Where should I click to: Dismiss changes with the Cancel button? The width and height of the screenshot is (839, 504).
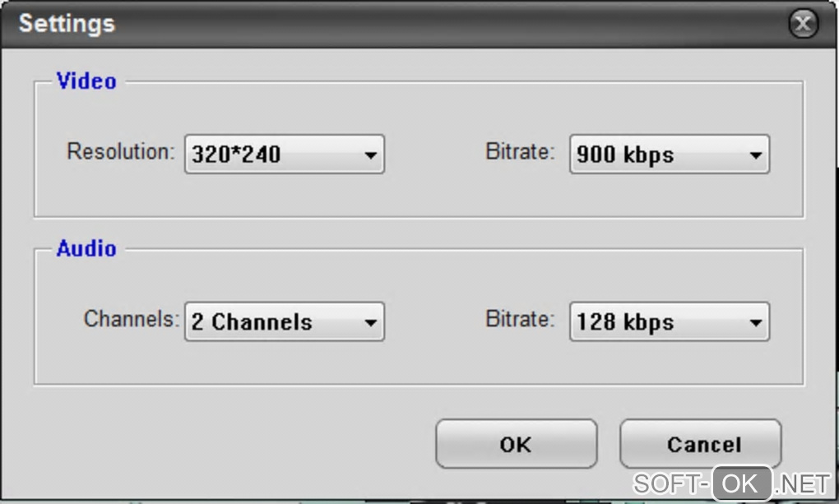(x=701, y=444)
